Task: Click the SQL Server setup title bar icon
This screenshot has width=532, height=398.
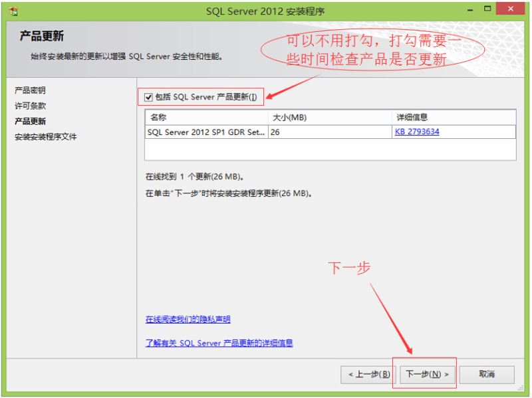Action: click(13, 11)
